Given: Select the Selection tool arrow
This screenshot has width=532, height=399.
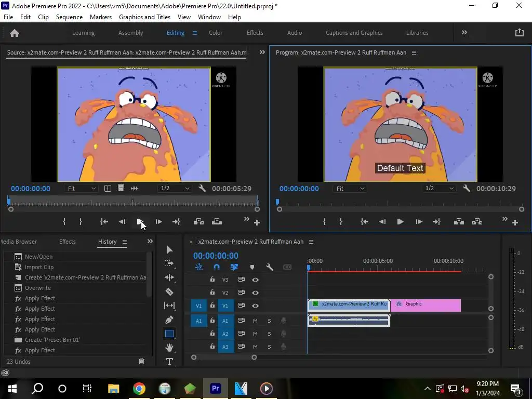Looking at the screenshot, I should click(169, 250).
